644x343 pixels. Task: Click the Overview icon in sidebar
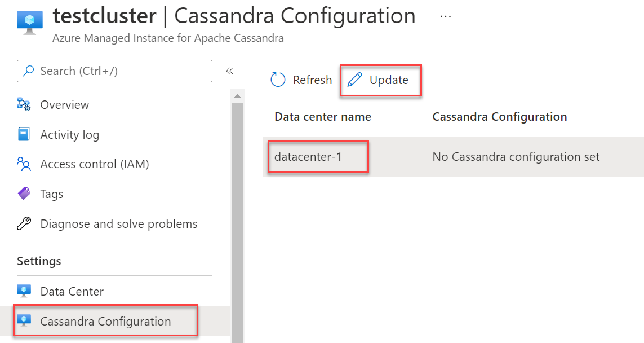pos(24,105)
